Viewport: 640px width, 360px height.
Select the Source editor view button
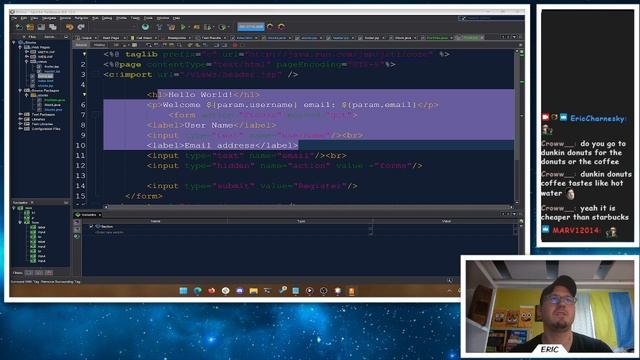pyautogui.click(x=81, y=45)
